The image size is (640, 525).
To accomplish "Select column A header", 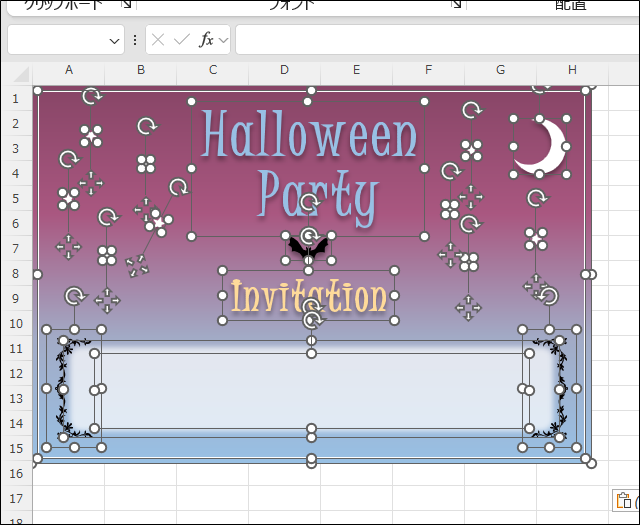I will (x=69, y=70).
